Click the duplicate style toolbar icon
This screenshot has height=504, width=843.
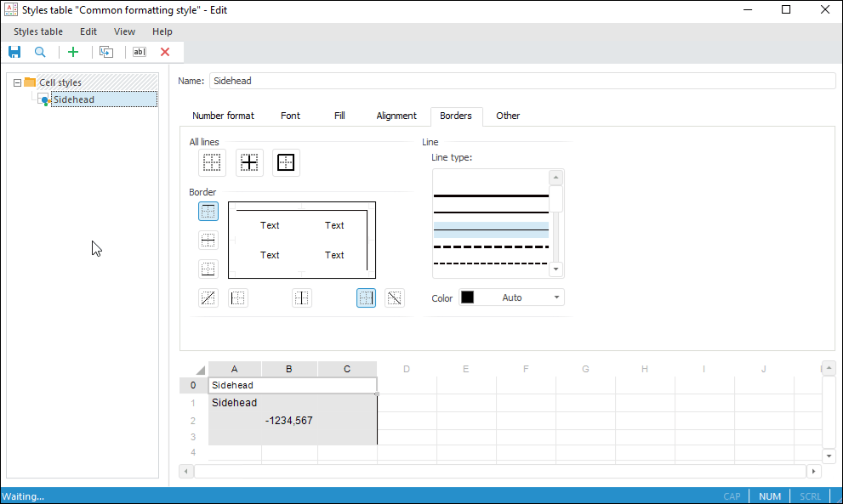(106, 52)
